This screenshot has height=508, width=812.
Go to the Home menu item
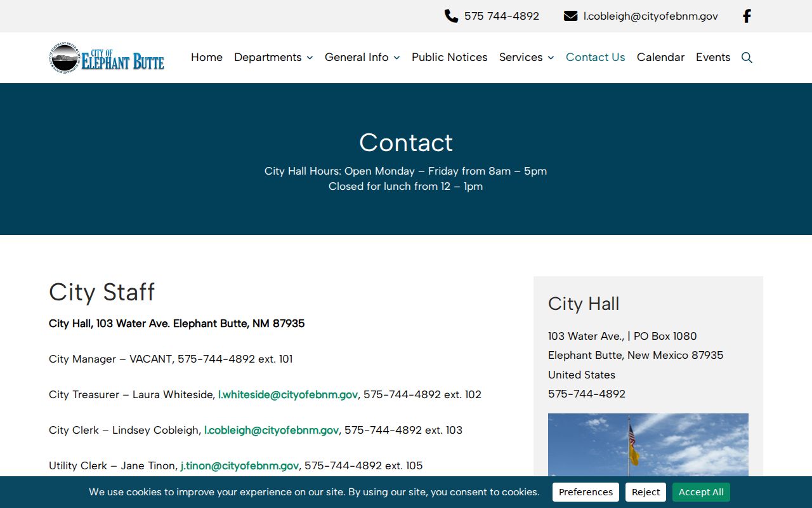click(207, 57)
